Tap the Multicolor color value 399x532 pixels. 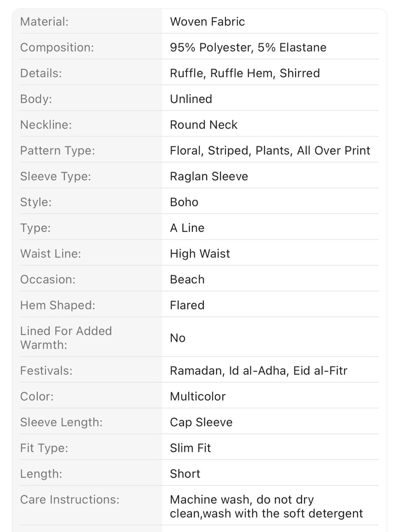click(198, 396)
